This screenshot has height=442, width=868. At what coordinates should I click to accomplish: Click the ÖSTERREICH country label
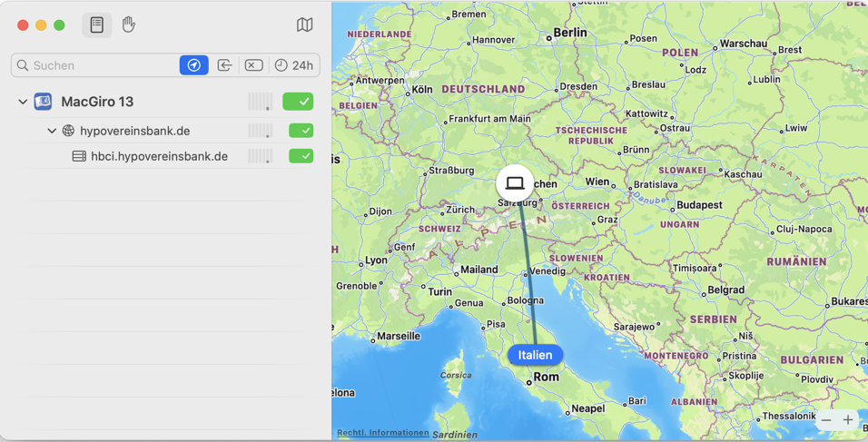[x=581, y=206]
